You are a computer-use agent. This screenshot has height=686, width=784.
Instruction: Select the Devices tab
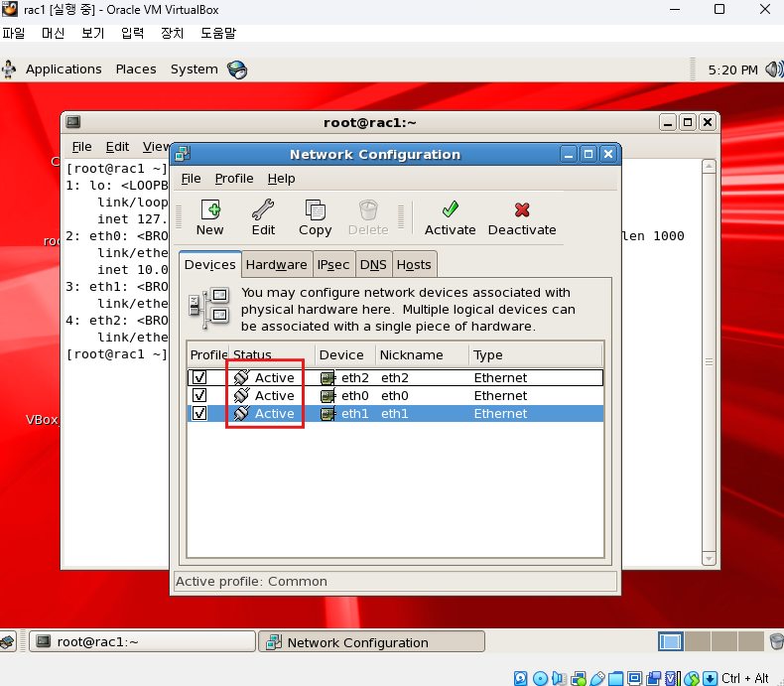[x=210, y=264]
